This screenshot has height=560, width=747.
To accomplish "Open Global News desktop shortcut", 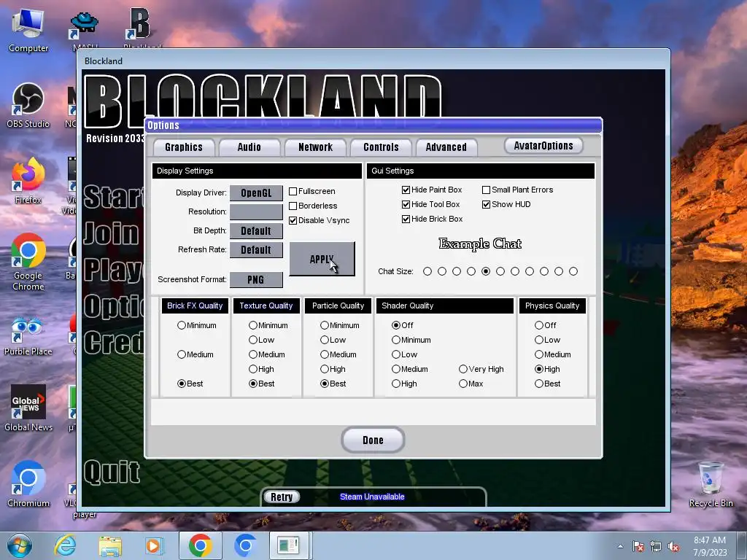I will (28, 408).
